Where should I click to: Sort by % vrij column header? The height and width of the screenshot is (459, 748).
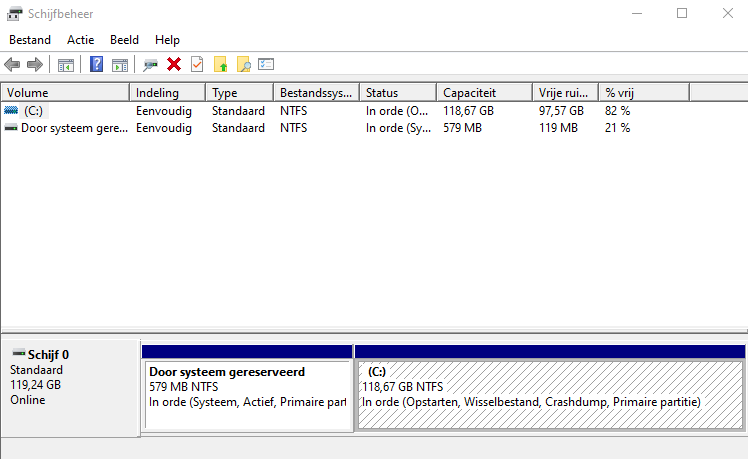tap(644, 93)
